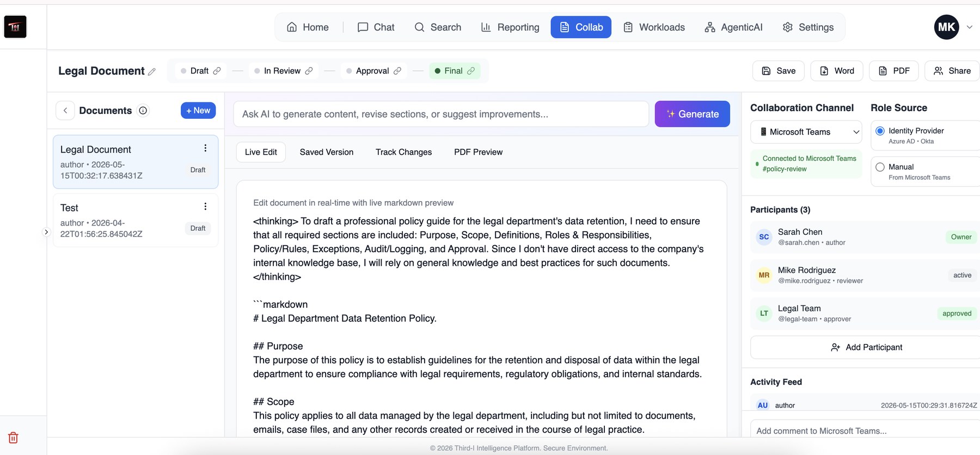
Task: Click Mike Rodriguez's MR avatar
Action: pyautogui.click(x=764, y=275)
